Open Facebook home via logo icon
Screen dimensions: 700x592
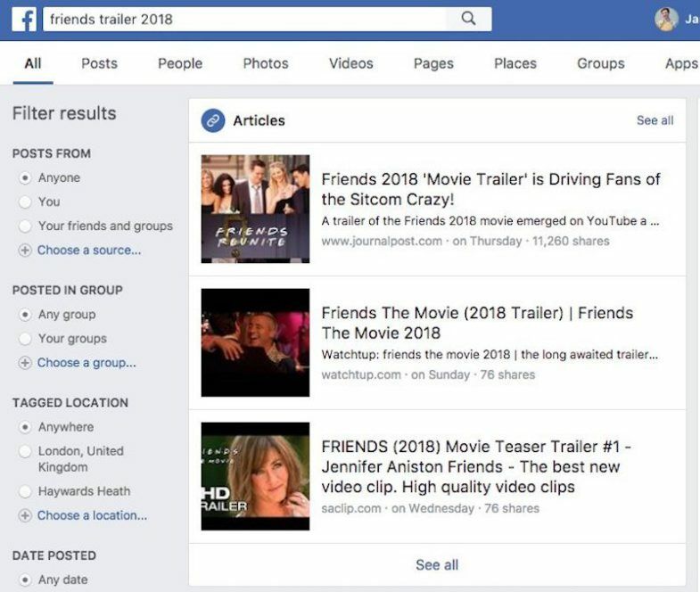coord(24,20)
